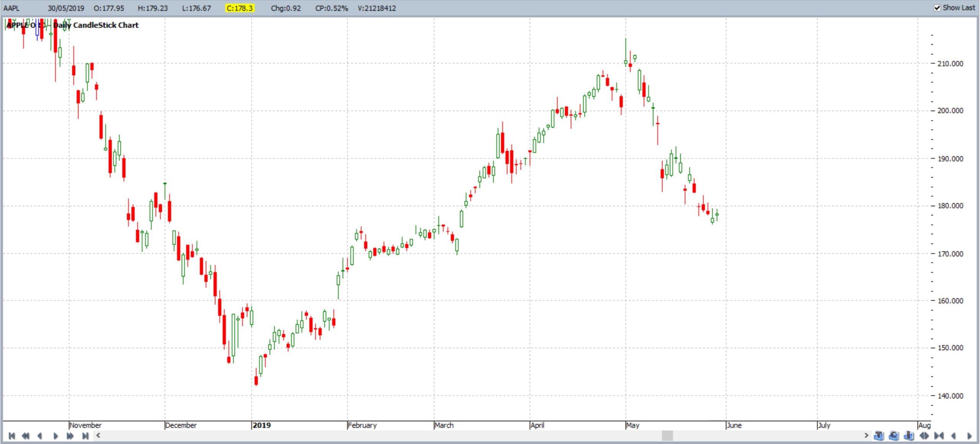Click the double-left fast rewind arrow
Screen dimensions: 980x444
26,436
